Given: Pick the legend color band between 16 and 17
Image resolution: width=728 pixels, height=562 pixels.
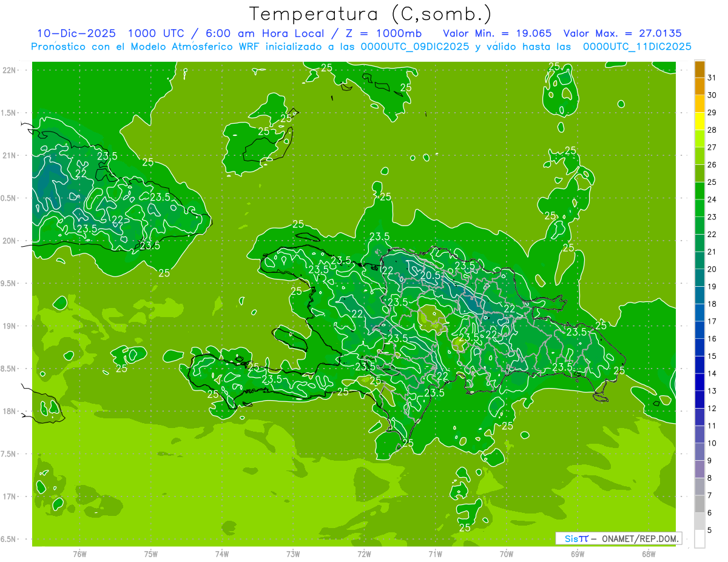Looking at the screenshot, I should (x=699, y=330).
